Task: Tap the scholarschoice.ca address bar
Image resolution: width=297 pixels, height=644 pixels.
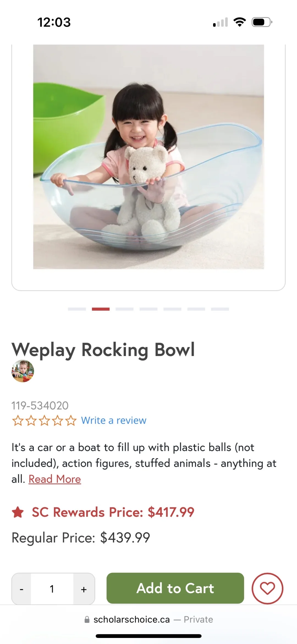Action: point(148,620)
